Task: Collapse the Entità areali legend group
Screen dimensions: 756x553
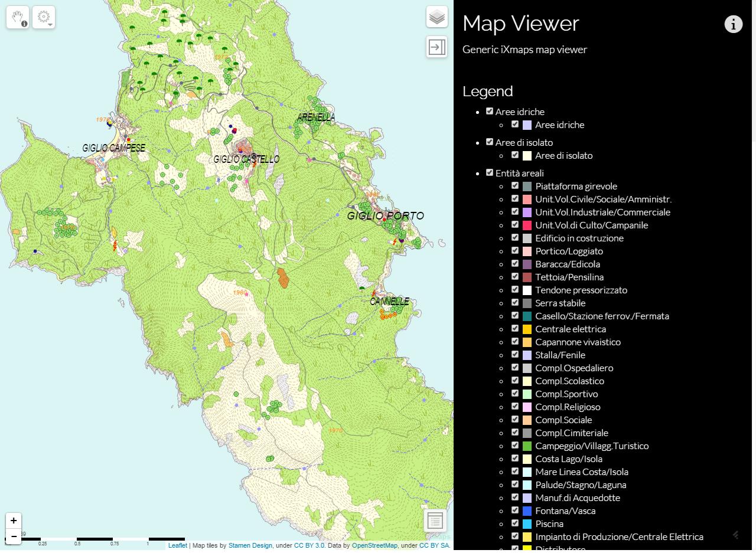Action: (519, 173)
